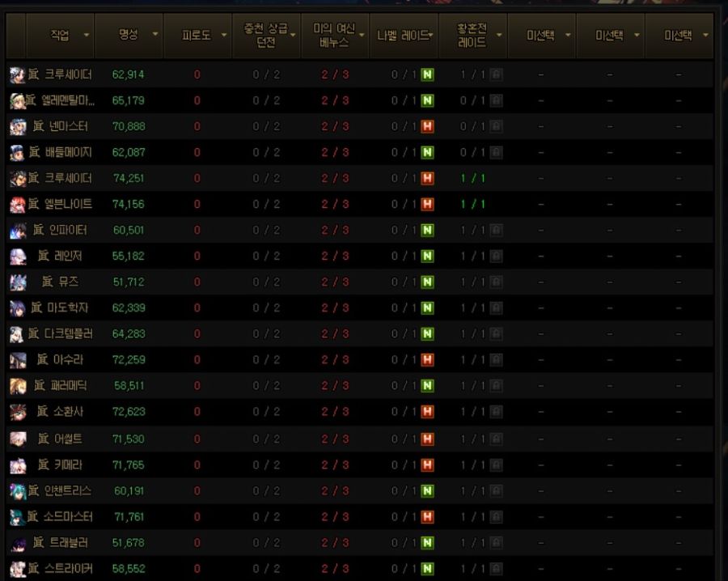
Task: Click the 인파이터 character portrait icon
Action: [18, 231]
